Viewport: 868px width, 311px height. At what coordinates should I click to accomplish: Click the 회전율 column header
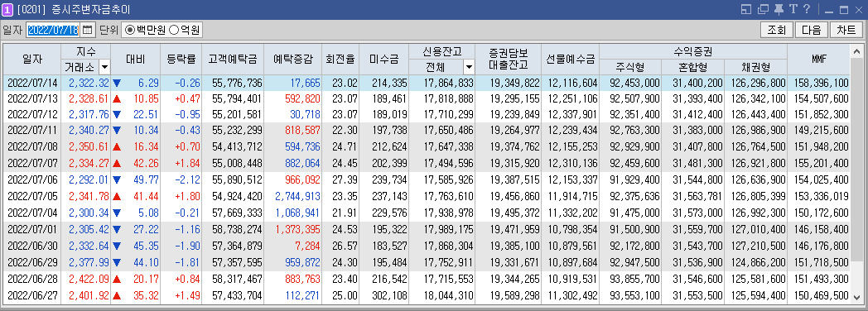(340, 60)
